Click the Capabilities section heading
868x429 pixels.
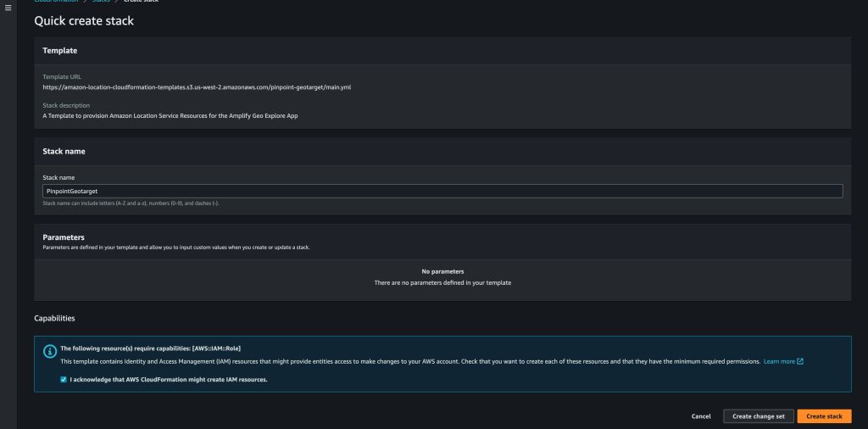54,318
